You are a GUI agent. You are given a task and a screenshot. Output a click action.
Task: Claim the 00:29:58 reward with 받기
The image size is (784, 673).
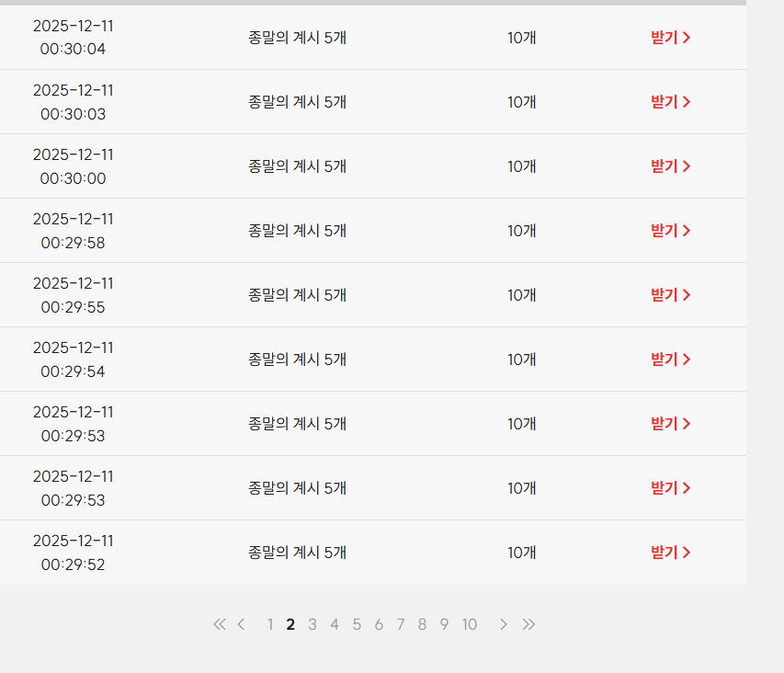coord(670,231)
